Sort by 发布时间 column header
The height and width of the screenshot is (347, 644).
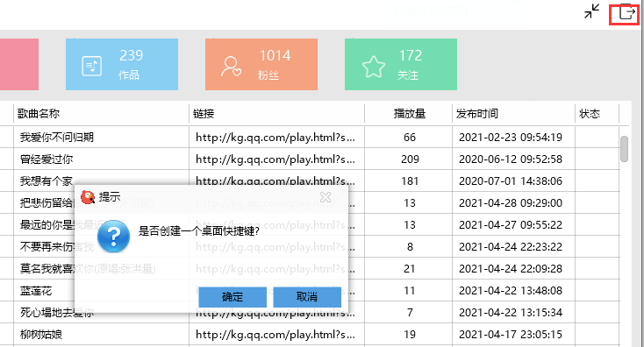513,114
